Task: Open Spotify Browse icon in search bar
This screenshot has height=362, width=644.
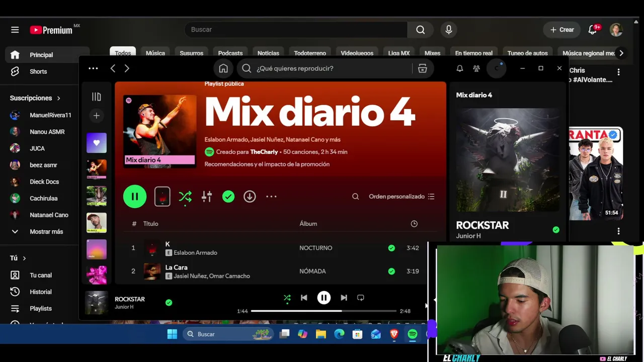Action: tap(423, 68)
